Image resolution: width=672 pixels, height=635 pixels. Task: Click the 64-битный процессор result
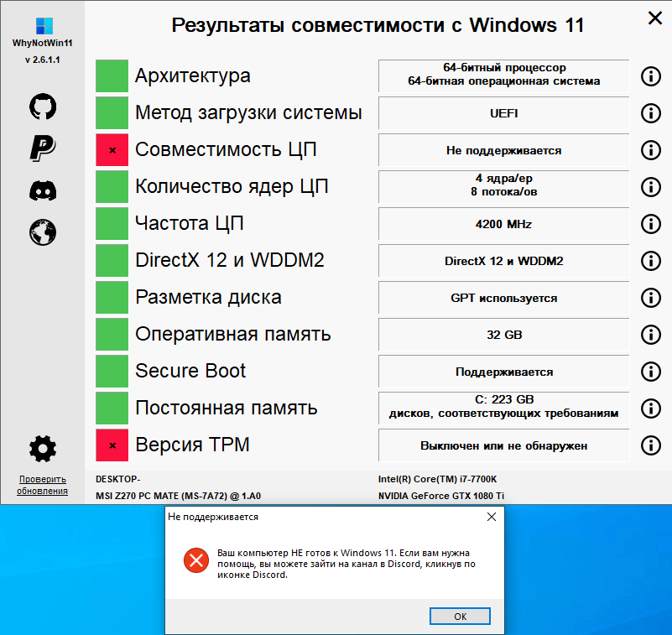point(504,76)
